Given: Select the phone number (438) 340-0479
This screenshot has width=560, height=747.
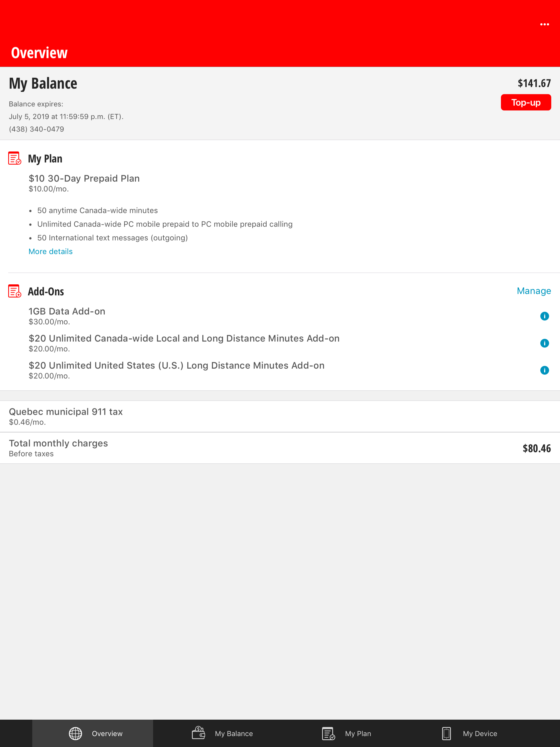Looking at the screenshot, I should [x=36, y=129].
